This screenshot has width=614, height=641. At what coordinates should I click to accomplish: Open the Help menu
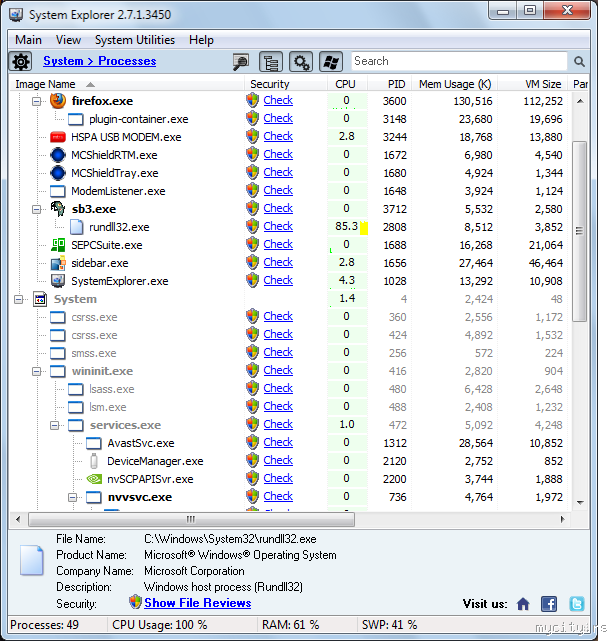201,40
